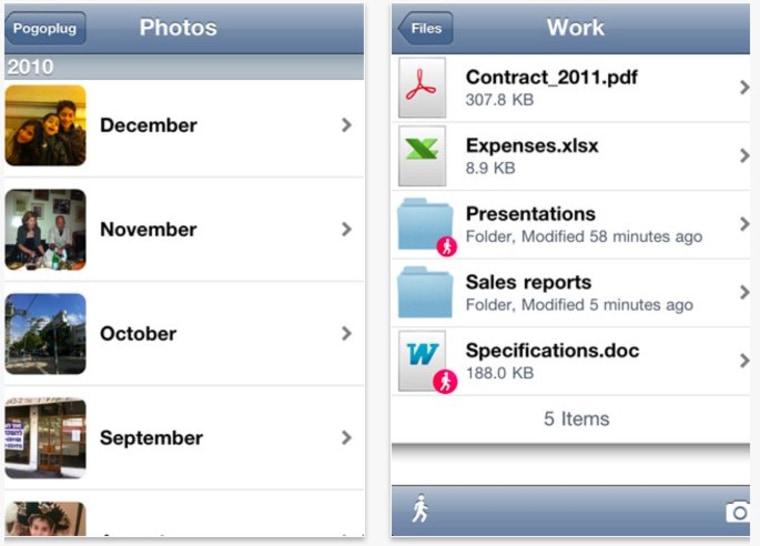Click the Presentations folder icon

click(x=425, y=223)
